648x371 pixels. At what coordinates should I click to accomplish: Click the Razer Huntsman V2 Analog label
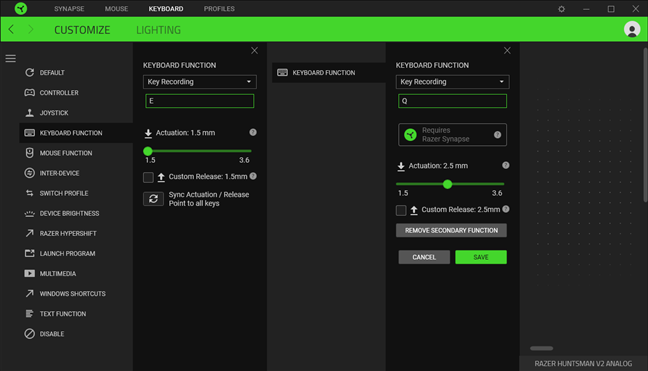pyautogui.click(x=583, y=364)
